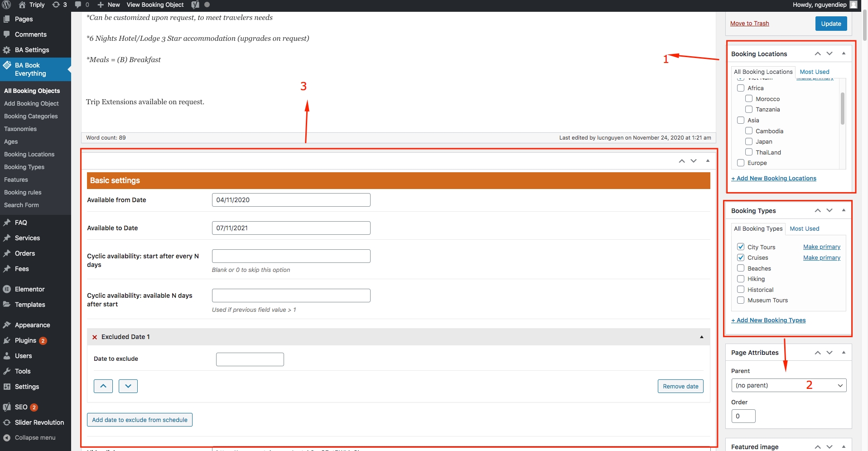Collapse the Excluded Date 1 section
Viewport: 868px width, 451px height.
701,337
